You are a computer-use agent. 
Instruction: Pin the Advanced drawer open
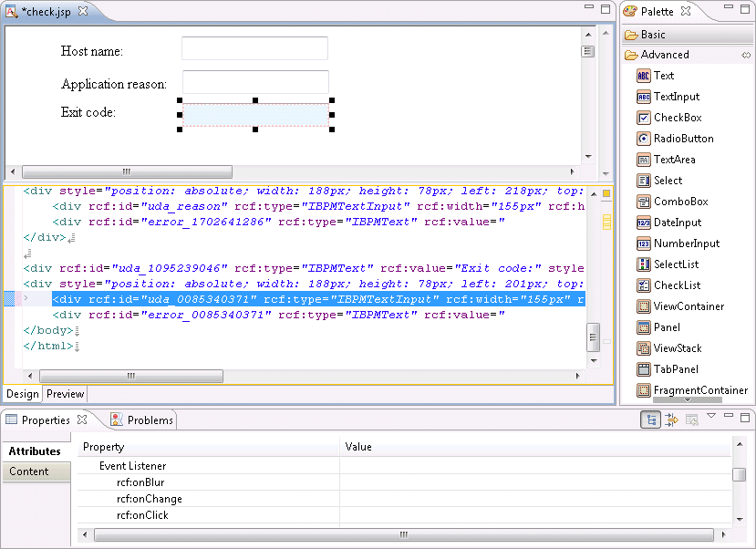click(746, 55)
